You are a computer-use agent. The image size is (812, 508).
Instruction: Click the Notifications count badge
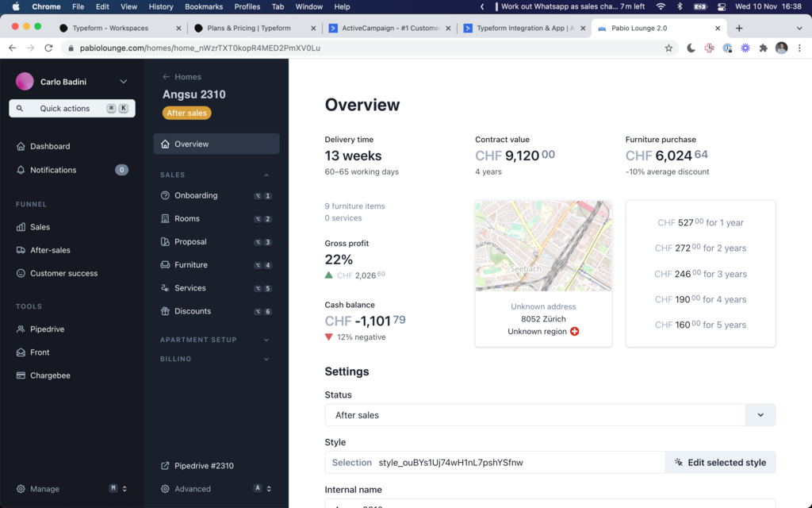tap(121, 170)
